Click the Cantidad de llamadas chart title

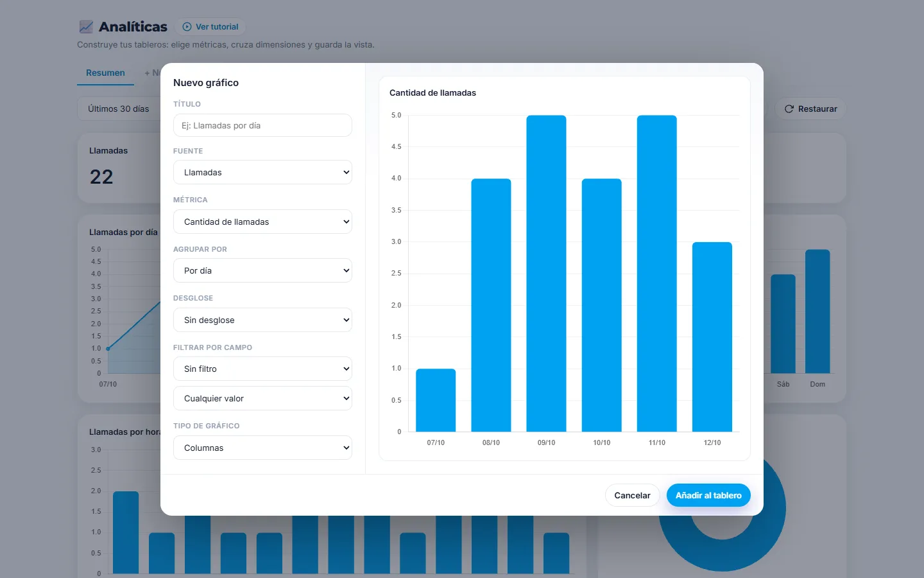[x=432, y=93]
